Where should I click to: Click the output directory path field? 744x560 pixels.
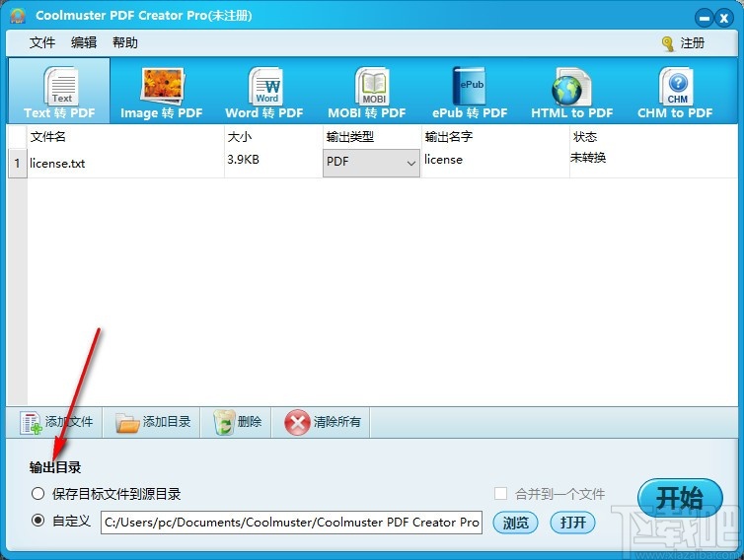(291, 523)
